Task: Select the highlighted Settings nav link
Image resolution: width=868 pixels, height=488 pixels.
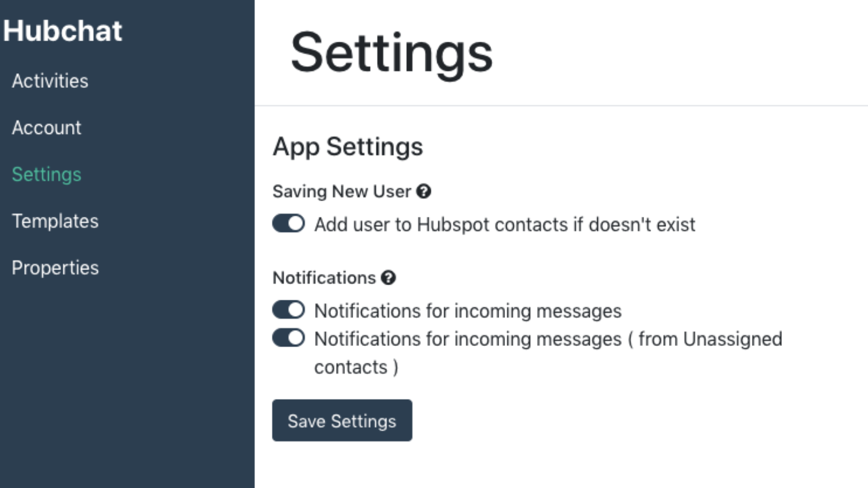Action: click(x=46, y=175)
